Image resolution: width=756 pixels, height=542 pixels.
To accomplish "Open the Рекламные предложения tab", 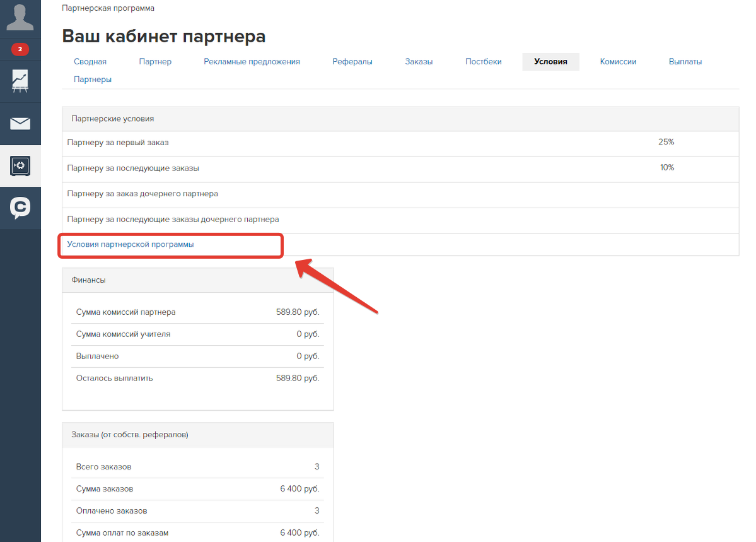I will pyautogui.click(x=252, y=62).
